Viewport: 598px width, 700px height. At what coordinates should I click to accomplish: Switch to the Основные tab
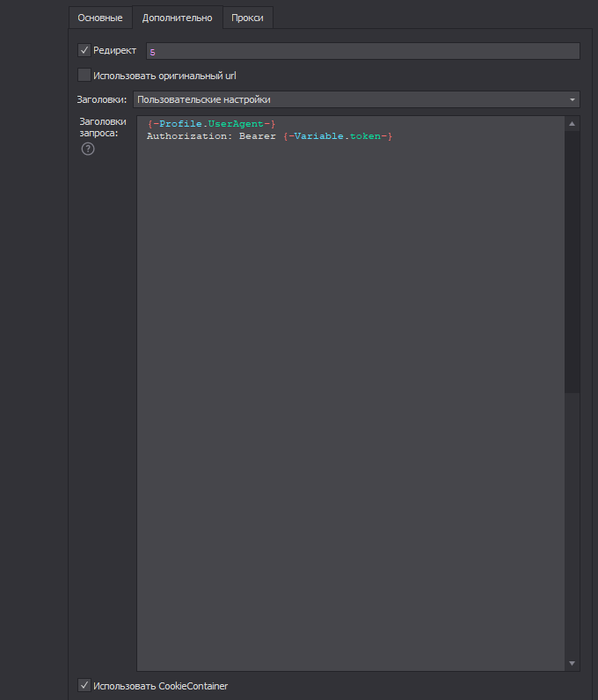point(100,18)
